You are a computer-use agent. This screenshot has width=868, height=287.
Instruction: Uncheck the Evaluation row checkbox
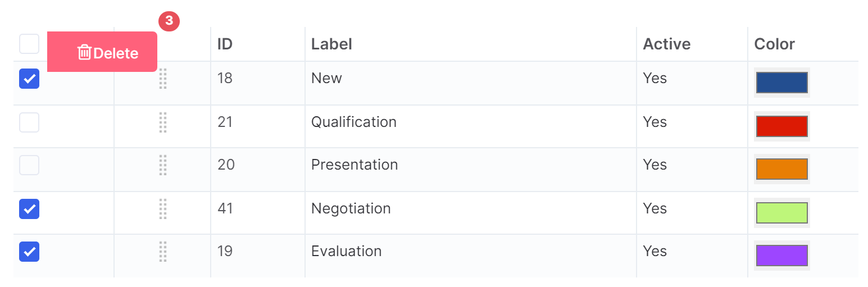tap(29, 252)
